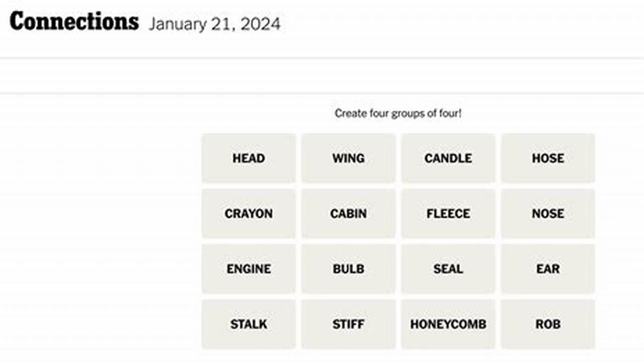Select the ROB tile

(548, 324)
